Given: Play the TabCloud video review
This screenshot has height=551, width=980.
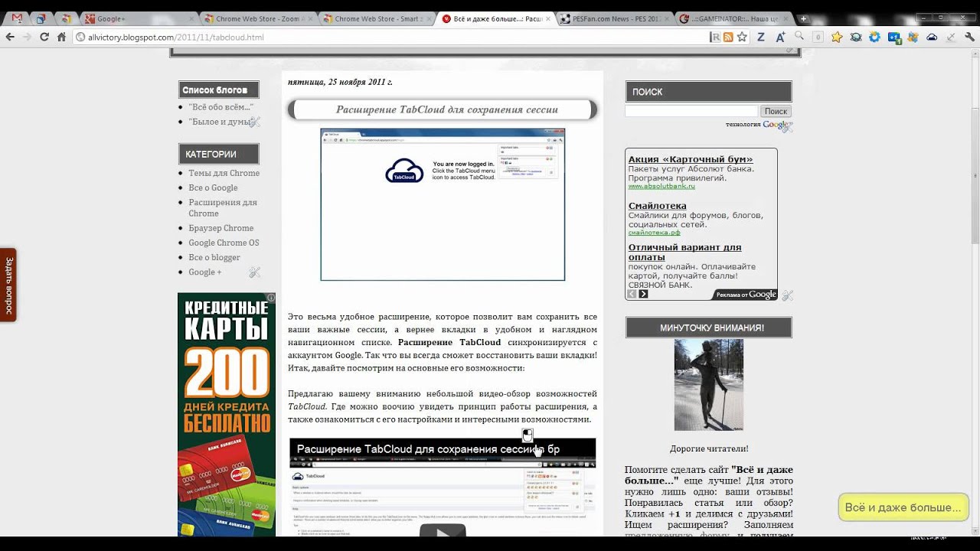Looking at the screenshot, I should click(x=443, y=531).
